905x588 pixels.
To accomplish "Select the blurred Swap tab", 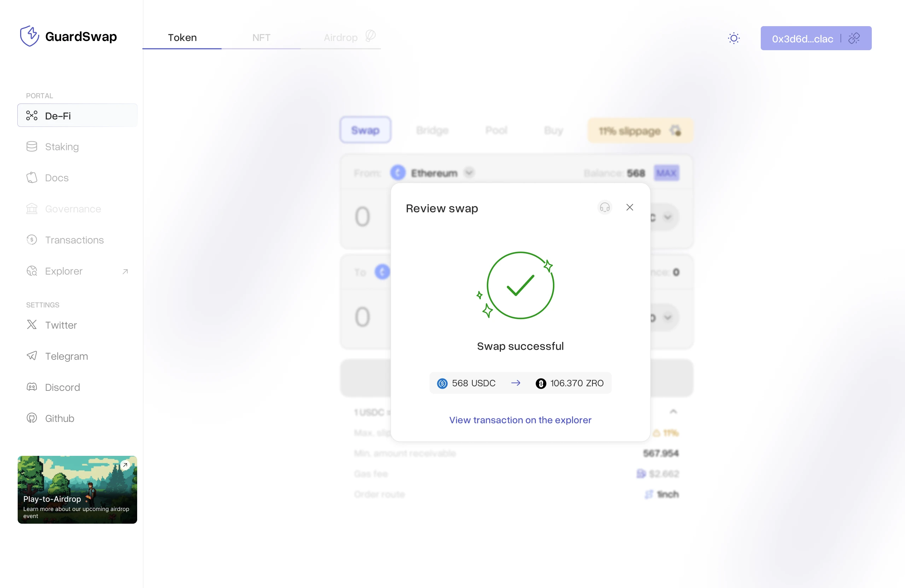I will tap(365, 130).
